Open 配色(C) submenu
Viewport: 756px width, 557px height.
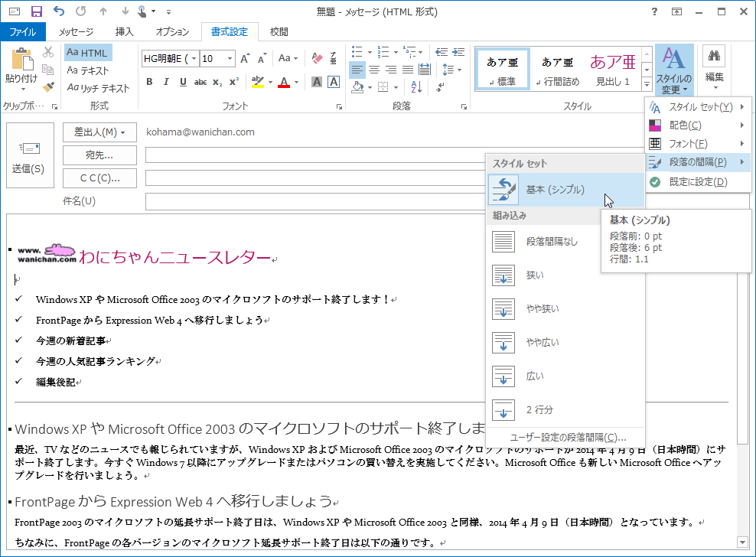click(x=698, y=125)
